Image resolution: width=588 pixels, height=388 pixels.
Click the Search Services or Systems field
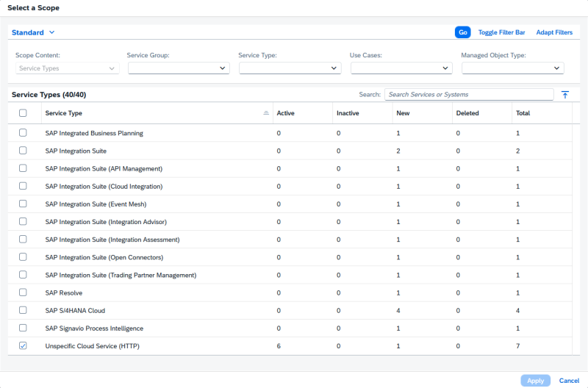pyautogui.click(x=468, y=95)
